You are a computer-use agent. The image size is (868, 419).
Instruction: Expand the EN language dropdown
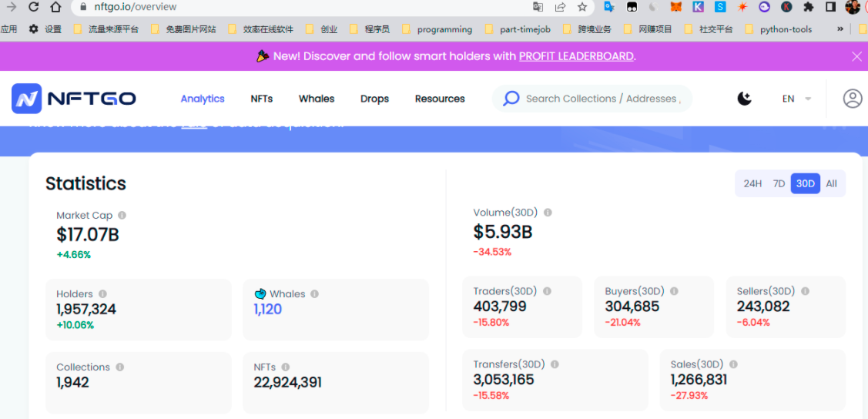tap(796, 99)
